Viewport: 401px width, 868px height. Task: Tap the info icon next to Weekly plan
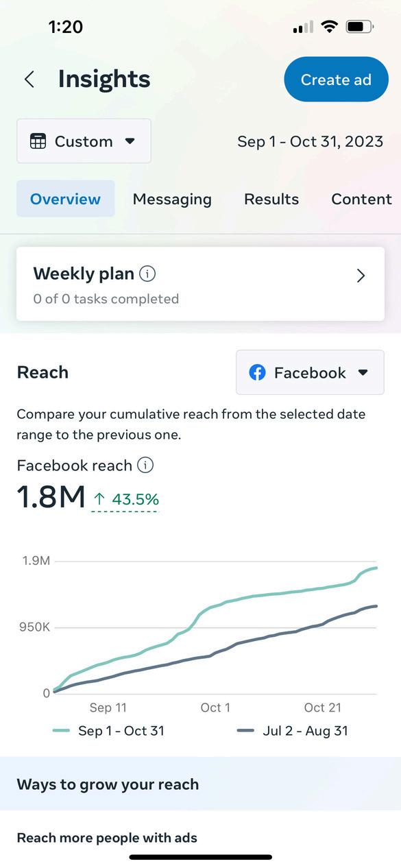tap(147, 274)
